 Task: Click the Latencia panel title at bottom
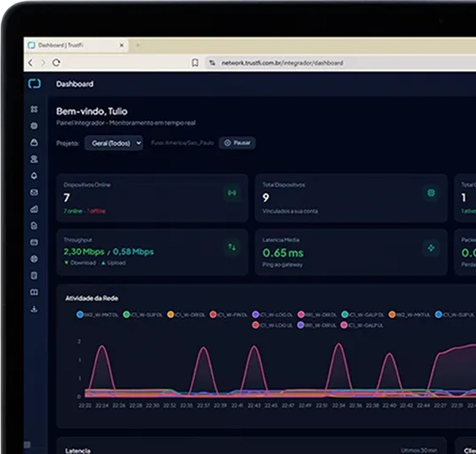pyautogui.click(x=78, y=451)
